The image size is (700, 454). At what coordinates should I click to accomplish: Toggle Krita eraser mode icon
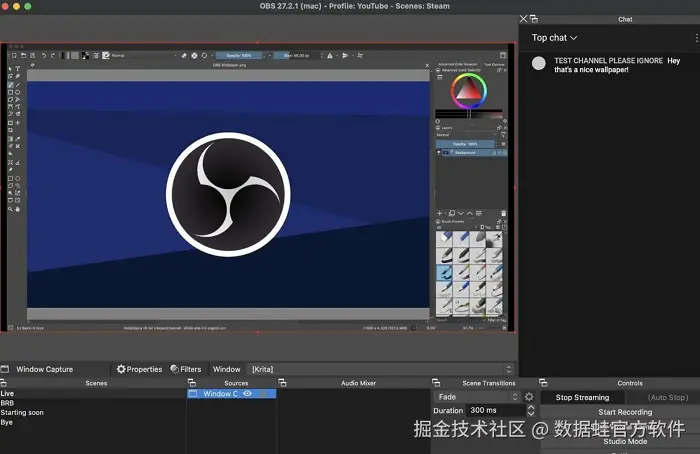click(184, 55)
